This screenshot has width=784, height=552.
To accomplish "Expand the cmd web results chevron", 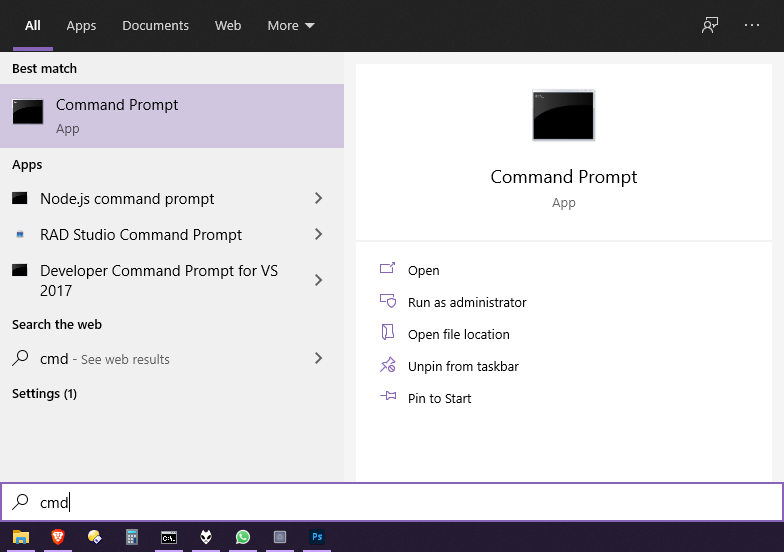I will click(318, 358).
